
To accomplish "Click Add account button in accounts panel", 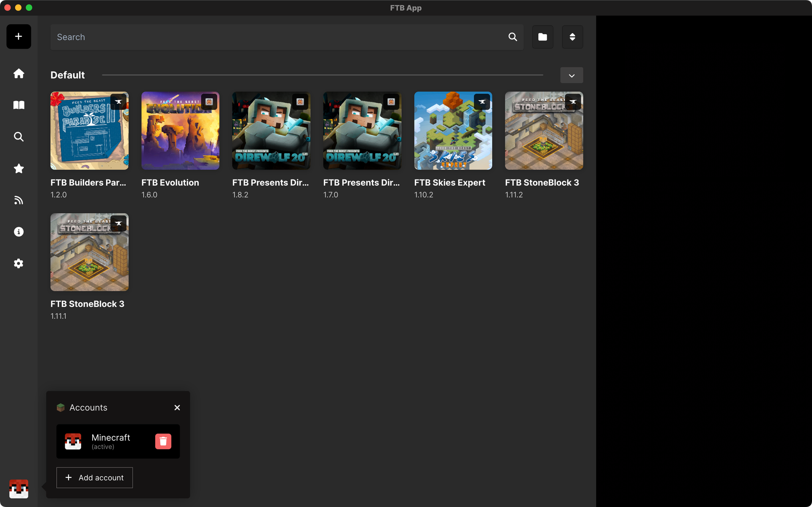I will coord(95,477).
